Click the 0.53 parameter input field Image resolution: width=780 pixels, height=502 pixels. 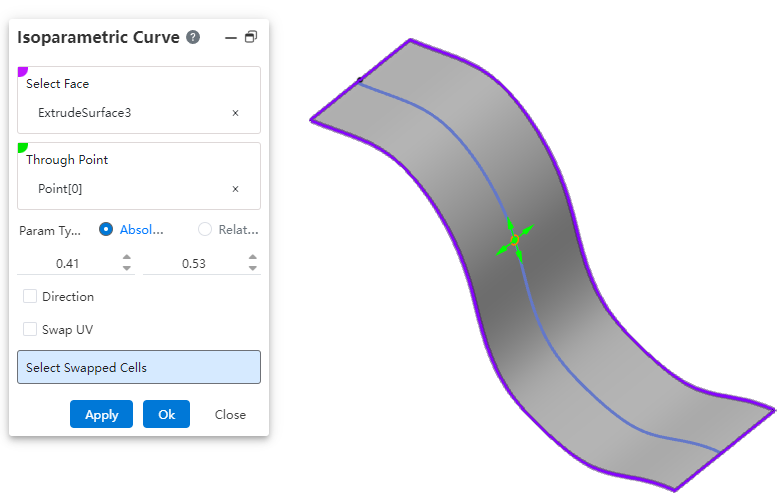click(x=194, y=263)
